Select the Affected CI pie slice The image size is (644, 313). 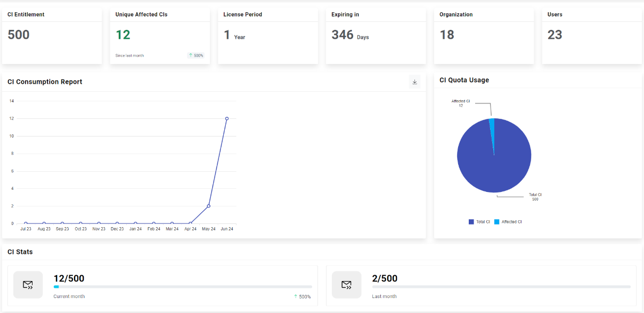click(492, 124)
